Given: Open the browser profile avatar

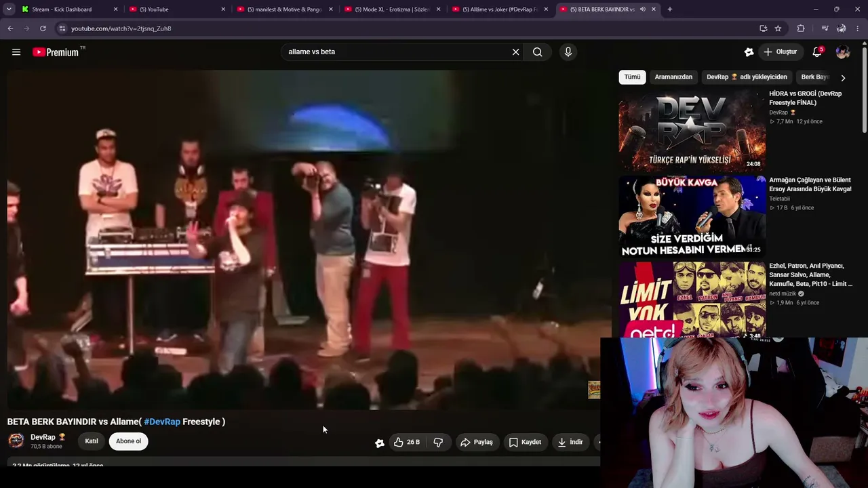Looking at the screenshot, I should click(842, 28).
